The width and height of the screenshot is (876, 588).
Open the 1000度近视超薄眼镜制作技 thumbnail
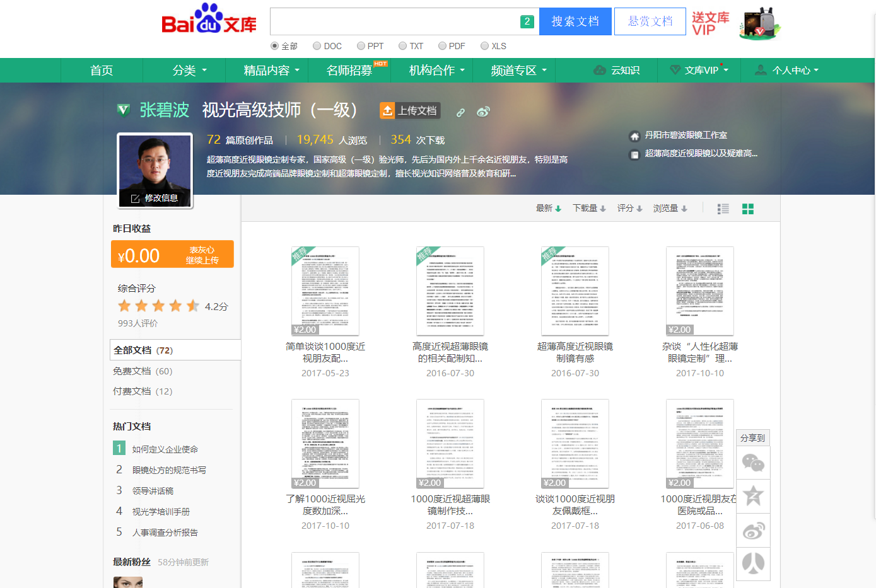pos(450,444)
